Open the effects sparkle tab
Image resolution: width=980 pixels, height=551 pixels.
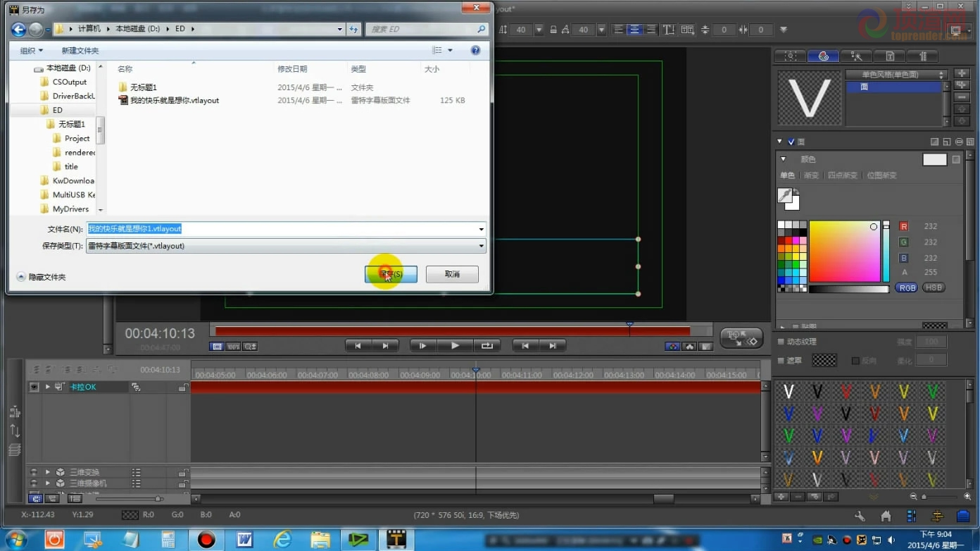[x=856, y=56]
